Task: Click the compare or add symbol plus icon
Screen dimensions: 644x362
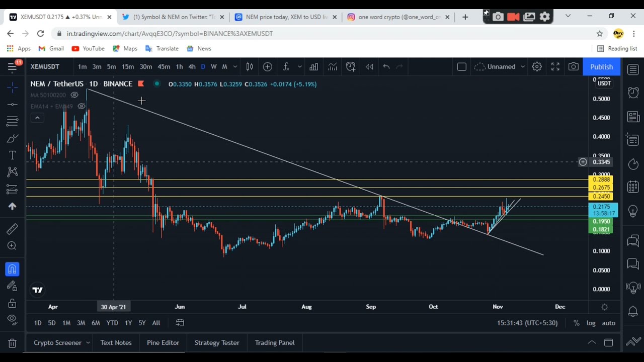Action: pos(268,67)
